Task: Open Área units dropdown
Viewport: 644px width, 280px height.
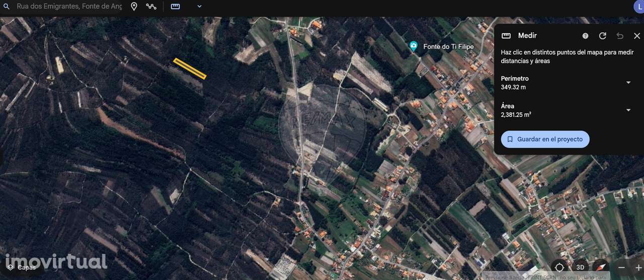Action: point(628,110)
